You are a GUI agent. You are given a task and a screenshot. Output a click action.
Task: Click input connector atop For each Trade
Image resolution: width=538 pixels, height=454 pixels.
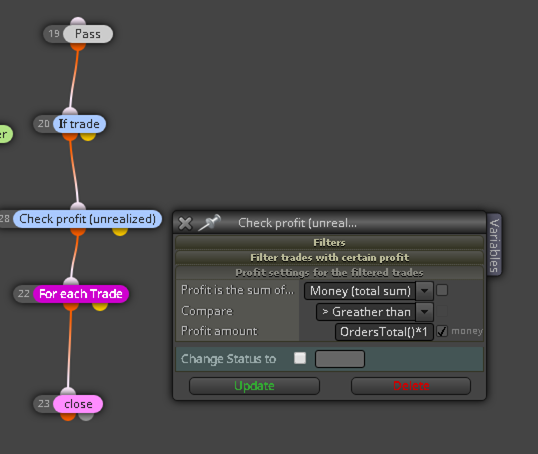(x=71, y=281)
